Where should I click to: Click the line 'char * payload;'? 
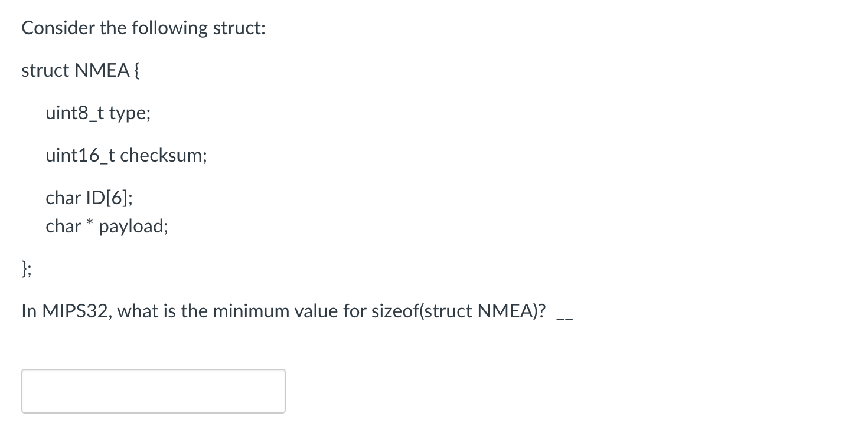pyautogui.click(x=107, y=226)
